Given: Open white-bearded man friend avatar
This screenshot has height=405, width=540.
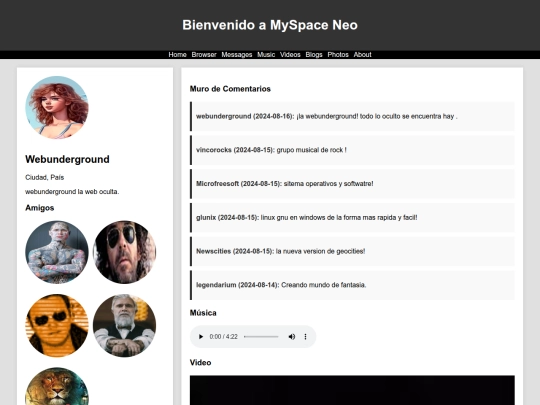Looking at the screenshot, I should pos(124,325).
